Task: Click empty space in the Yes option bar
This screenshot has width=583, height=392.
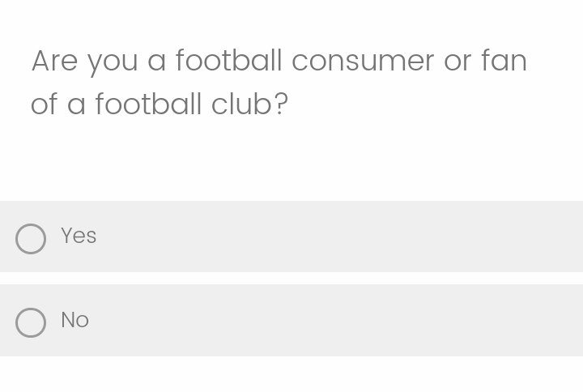Action: [x=334, y=236]
